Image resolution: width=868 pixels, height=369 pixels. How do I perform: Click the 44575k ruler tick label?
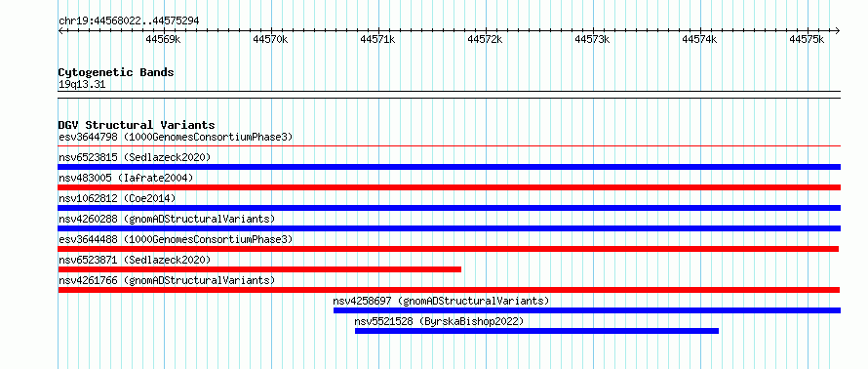tap(808, 39)
